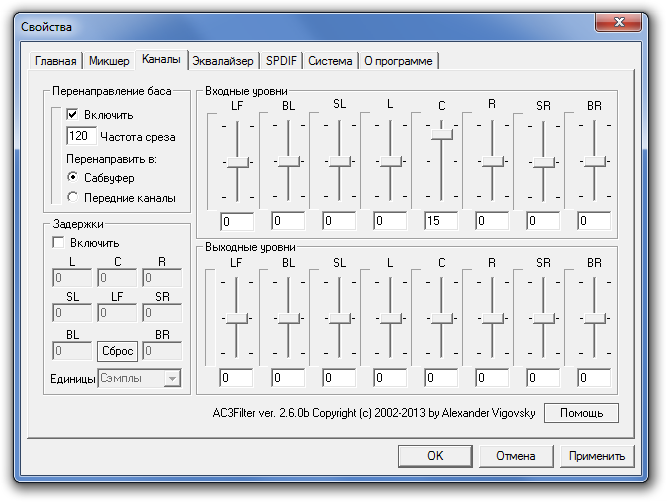Click the output level BR slider thumb
The height and width of the screenshot is (502, 667).
[594, 319]
